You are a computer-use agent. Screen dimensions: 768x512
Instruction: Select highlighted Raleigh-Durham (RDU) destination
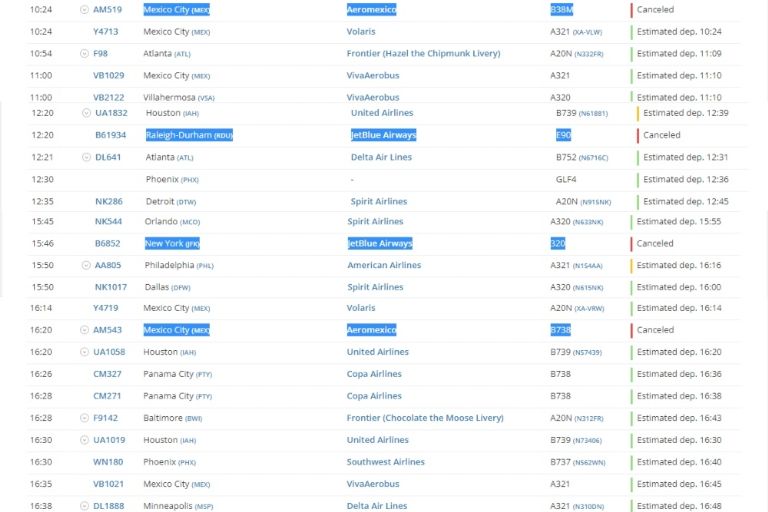tap(189, 135)
